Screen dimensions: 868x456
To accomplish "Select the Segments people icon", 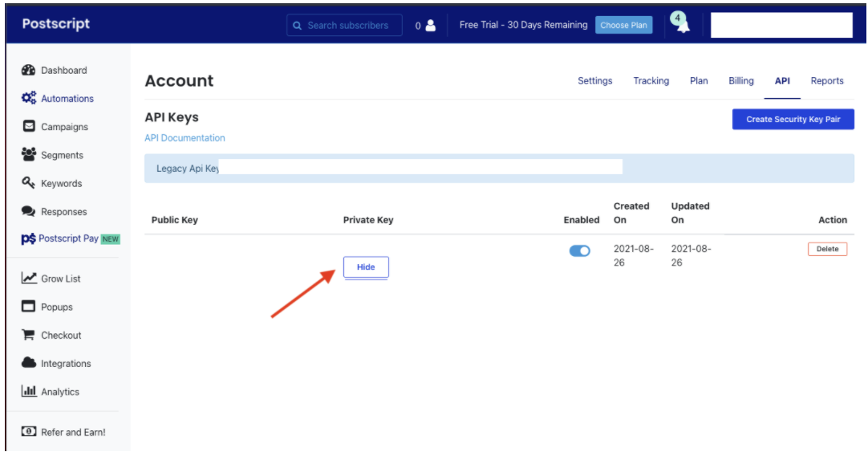I will pyautogui.click(x=29, y=155).
